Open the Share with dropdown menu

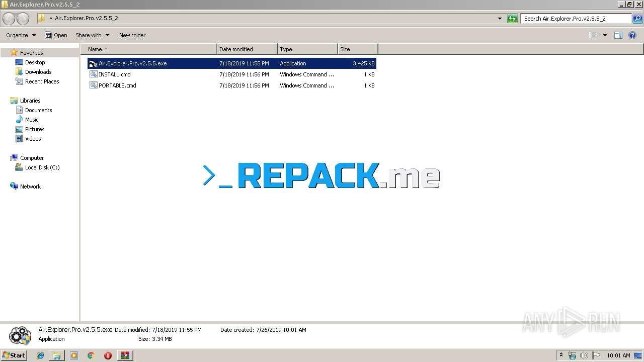(92, 35)
